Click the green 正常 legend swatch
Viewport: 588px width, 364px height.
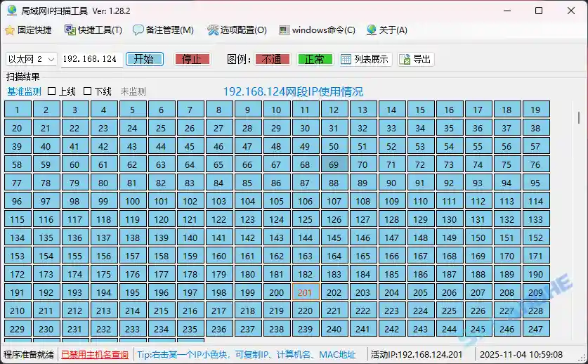pyautogui.click(x=315, y=59)
